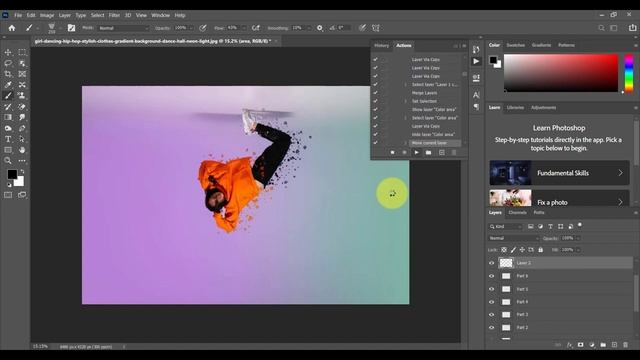This screenshot has width=640, height=360.
Task: Hide the Layer 2 layer
Action: click(x=491, y=263)
